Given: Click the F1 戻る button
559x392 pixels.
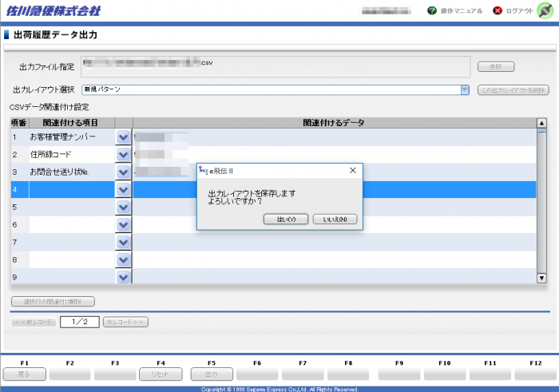Looking at the screenshot, I should click(x=24, y=374).
